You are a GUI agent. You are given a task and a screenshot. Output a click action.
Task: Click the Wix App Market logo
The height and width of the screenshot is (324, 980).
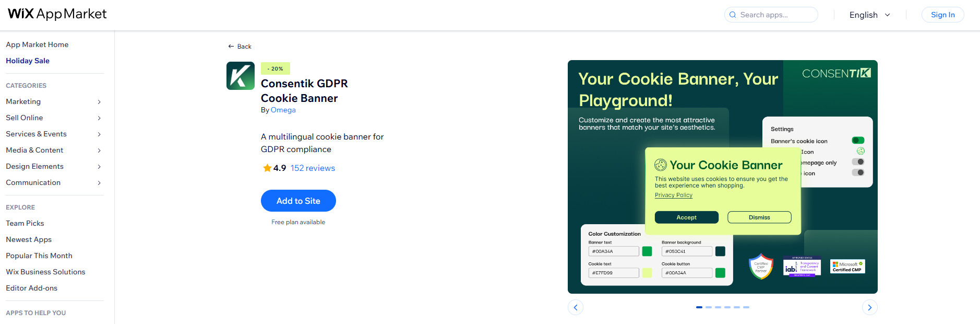point(57,14)
